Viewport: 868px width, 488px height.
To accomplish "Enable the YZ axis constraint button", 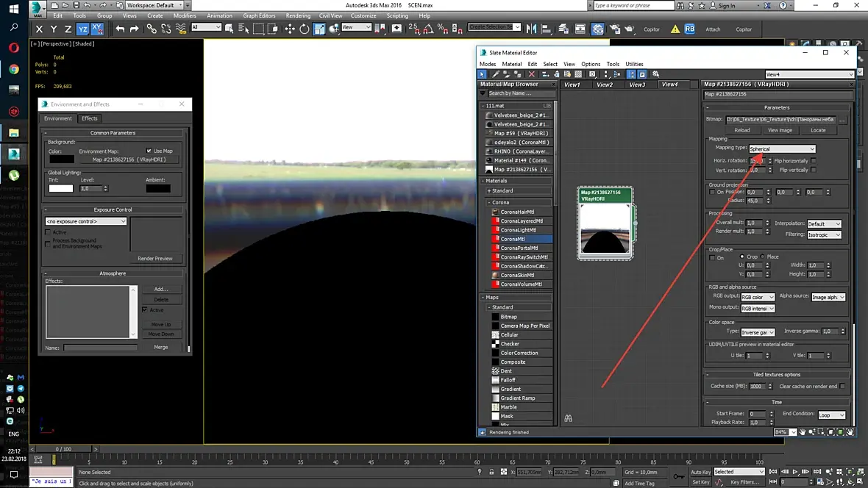I will (x=83, y=29).
